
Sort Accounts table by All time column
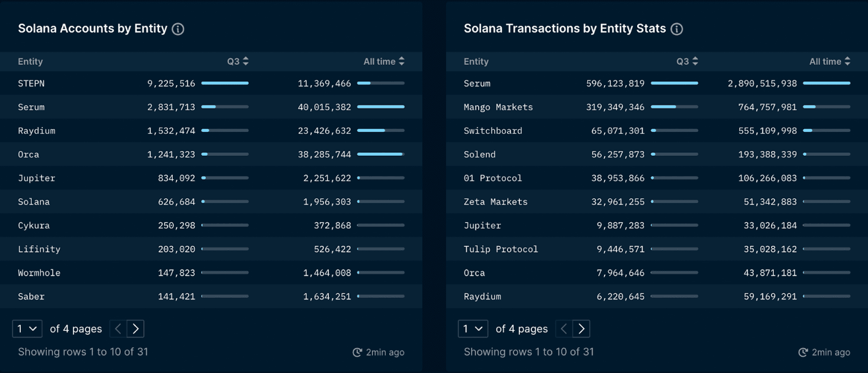384,61
